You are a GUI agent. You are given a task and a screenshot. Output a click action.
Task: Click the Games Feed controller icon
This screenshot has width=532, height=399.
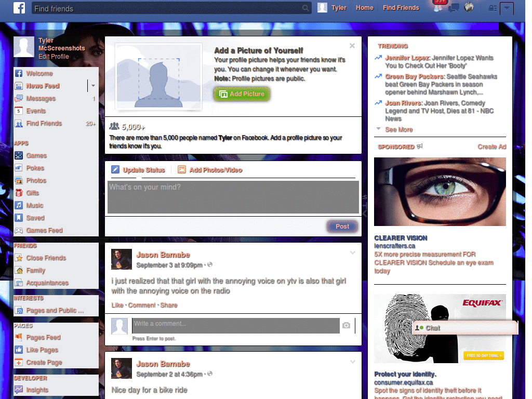(x=19, y=230)
